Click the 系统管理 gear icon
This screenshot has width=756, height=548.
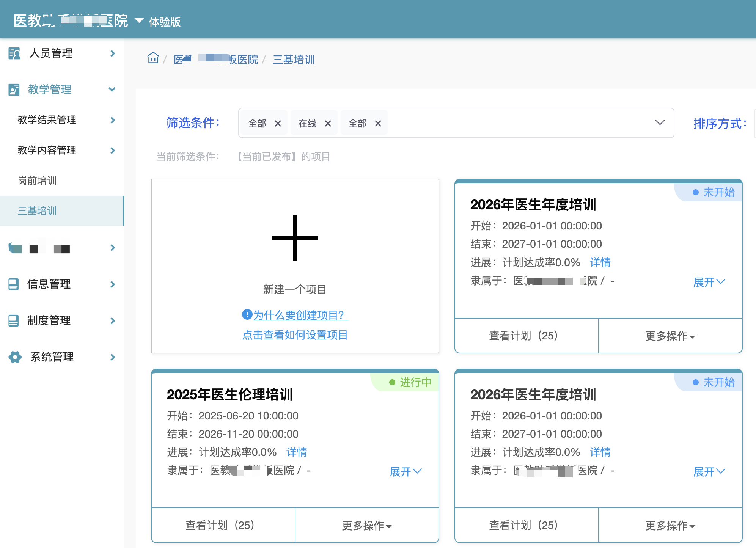(x=15, y=357)
